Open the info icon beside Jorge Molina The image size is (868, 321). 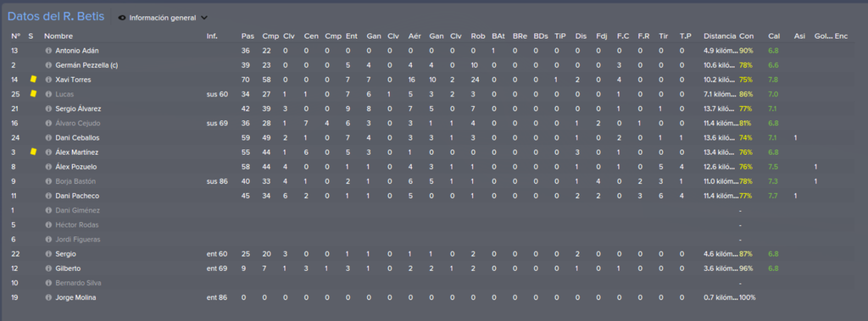(x=48, y=298)
